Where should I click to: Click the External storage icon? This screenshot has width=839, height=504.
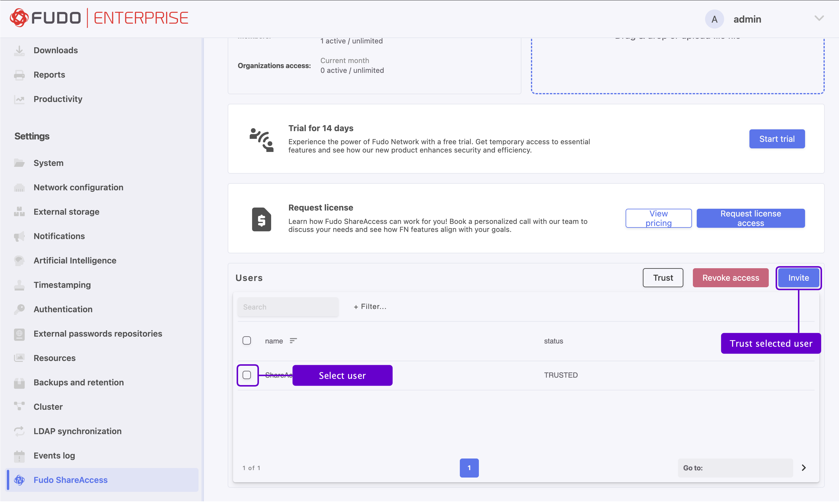19,212
